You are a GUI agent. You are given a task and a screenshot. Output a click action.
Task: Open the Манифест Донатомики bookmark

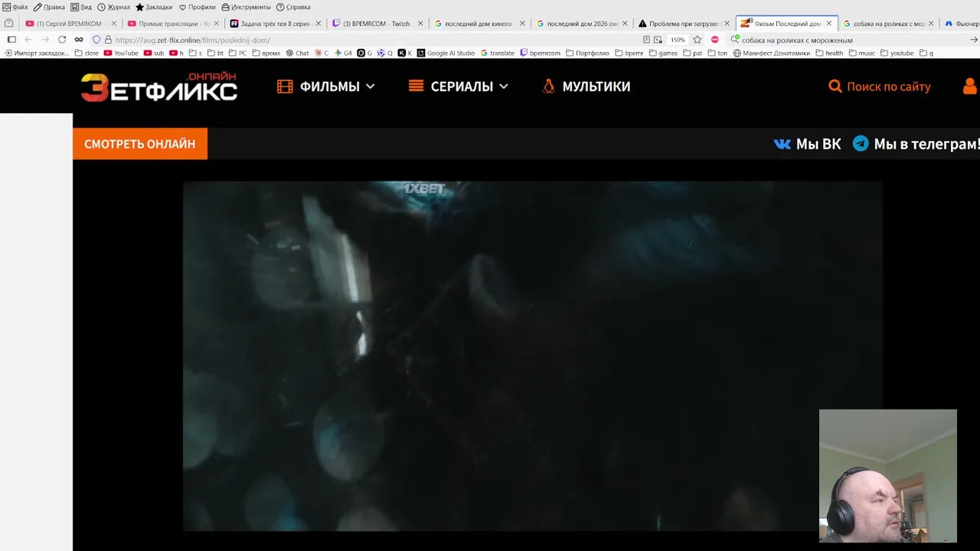[x=772, y=54]
